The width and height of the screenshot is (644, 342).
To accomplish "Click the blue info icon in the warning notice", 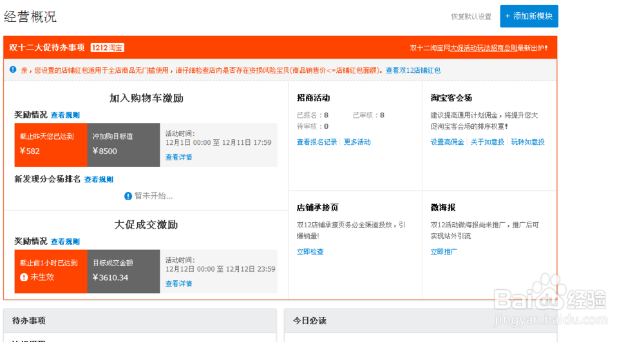I will coord(13,70).
